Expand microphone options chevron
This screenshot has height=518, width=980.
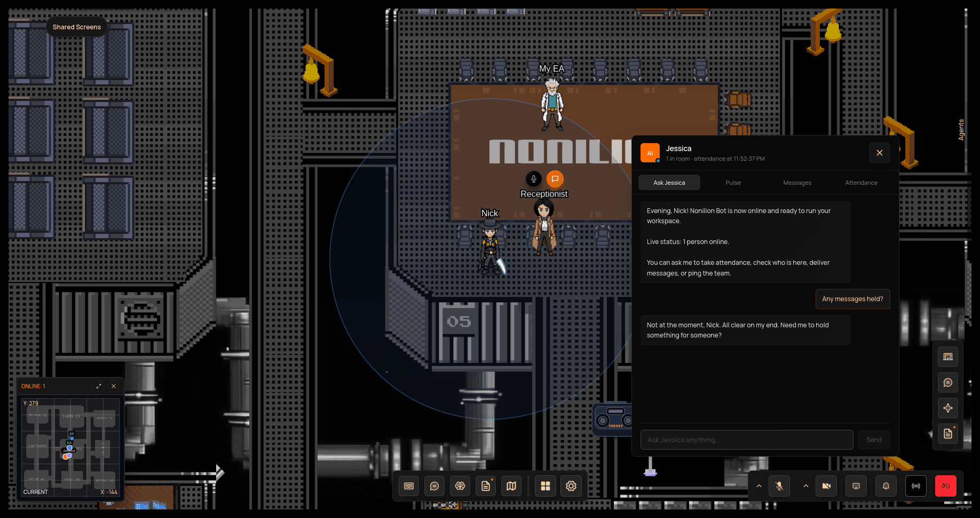click(759, 486)
